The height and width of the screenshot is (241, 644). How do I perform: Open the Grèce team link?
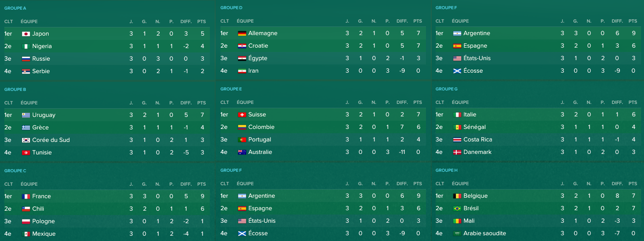(x=40, y=127)
